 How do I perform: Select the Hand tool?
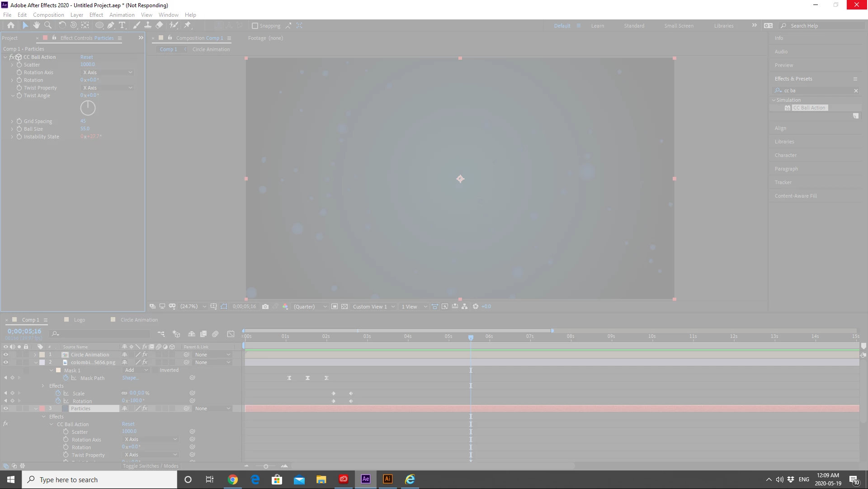coord(37,25)
